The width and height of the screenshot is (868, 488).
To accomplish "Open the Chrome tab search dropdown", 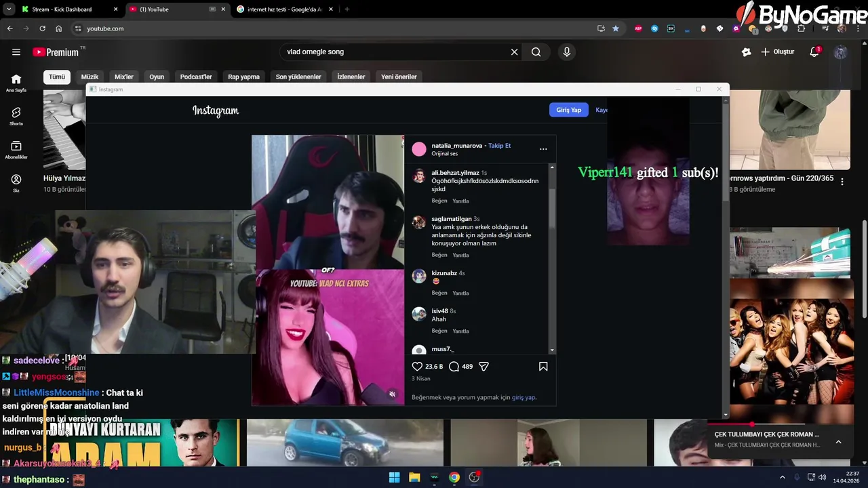I will pos(9,9).
